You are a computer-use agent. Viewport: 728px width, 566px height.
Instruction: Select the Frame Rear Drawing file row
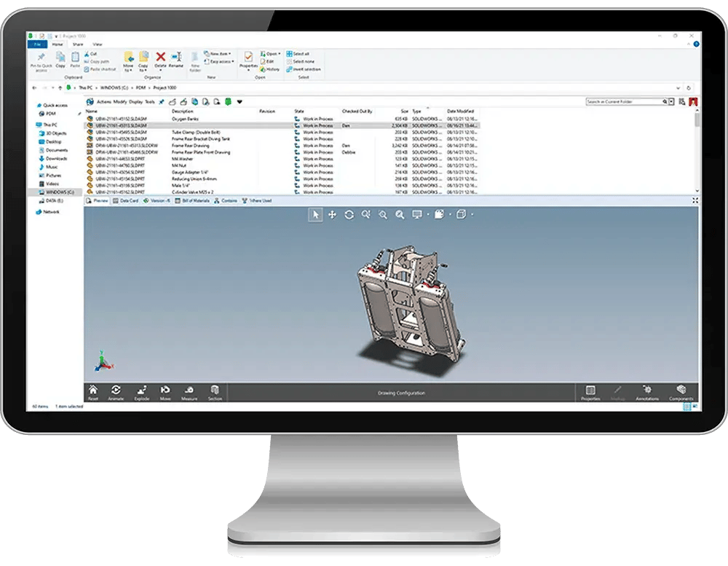(x=282, y=146)
